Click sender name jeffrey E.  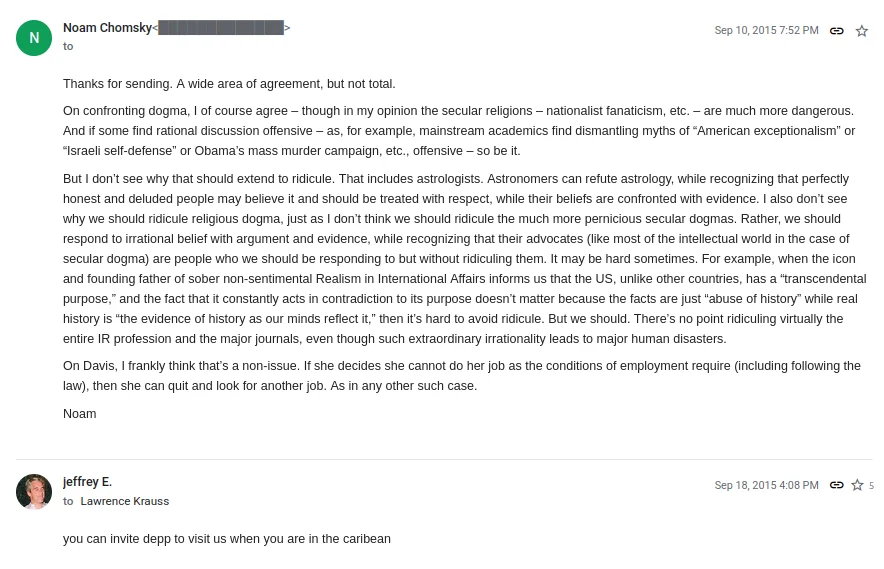tap(87, 482)
